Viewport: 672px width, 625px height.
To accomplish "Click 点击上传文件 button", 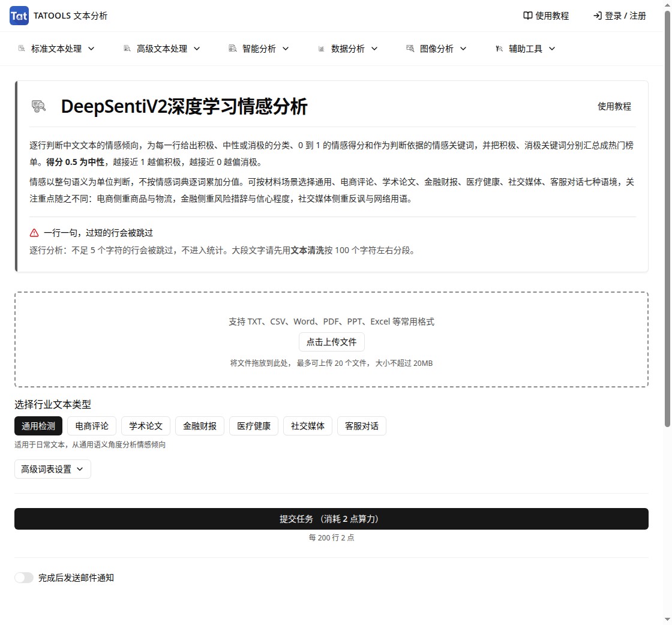I will [331, 342].
